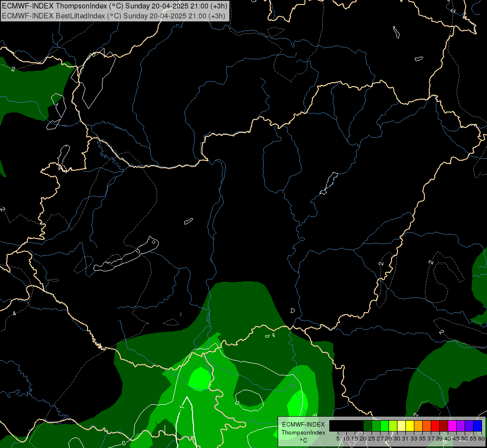Select the bright green 27–29 legend swatch
This screenshot has height=448, width=487.
click(x=385, y=426)
